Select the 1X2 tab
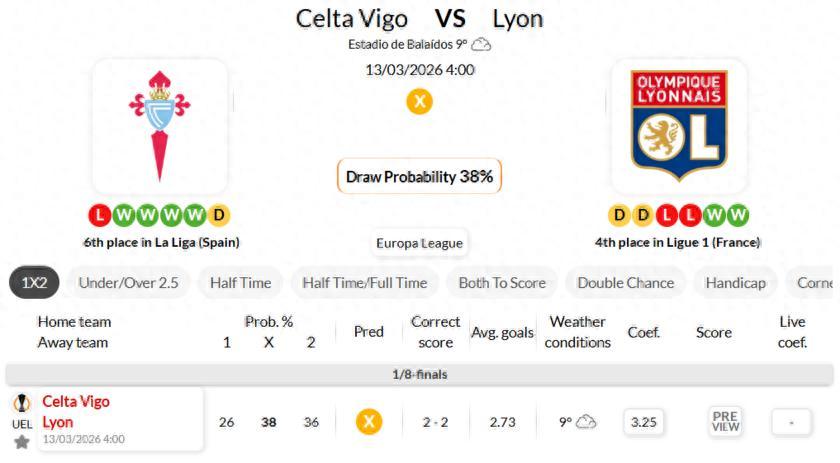The height and width of the screenshot is (463, 840). click(x=35, y=283)
